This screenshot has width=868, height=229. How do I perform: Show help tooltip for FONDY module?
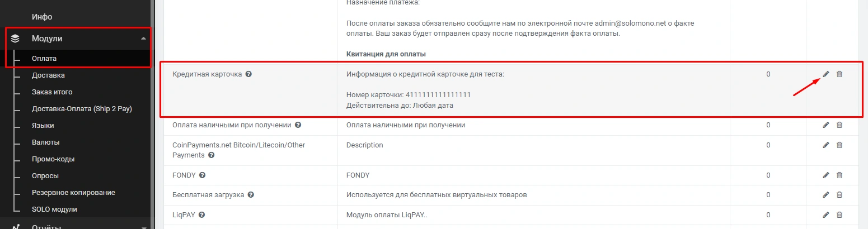[203, 175]
